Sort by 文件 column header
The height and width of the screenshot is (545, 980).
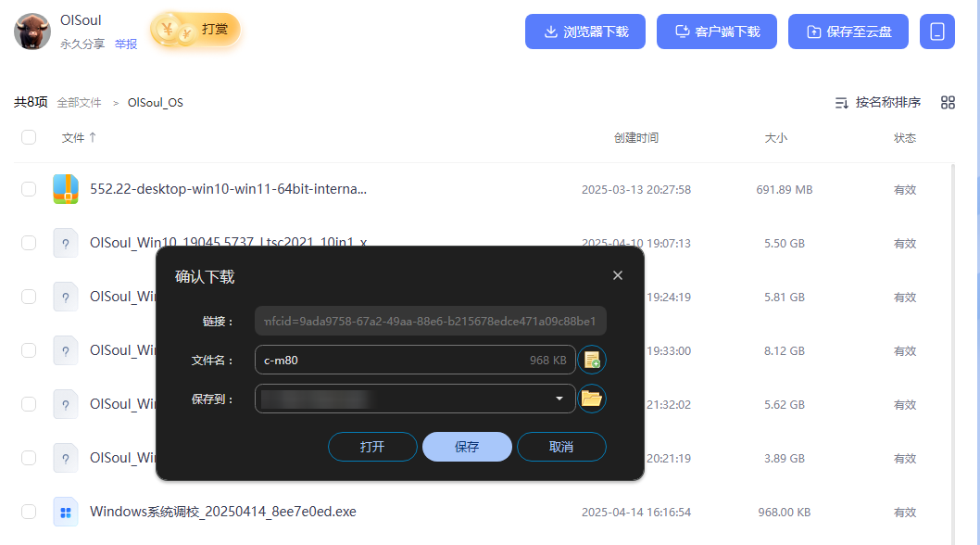pyautogui.click(x=79, y=138)
